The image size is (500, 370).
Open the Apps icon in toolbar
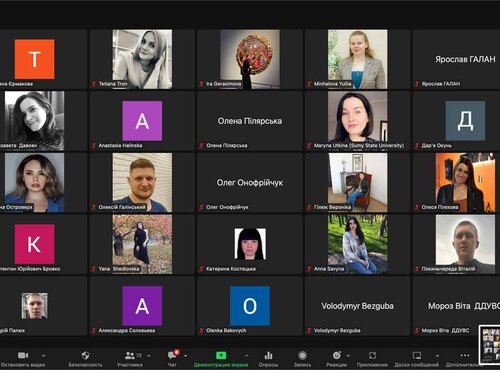(372, 355)
